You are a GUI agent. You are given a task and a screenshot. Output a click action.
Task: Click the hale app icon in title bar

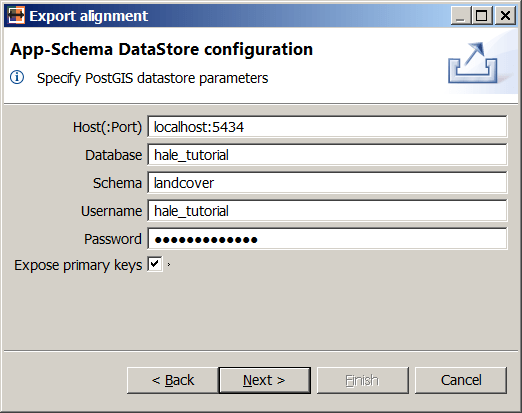(x=16, y=15)
